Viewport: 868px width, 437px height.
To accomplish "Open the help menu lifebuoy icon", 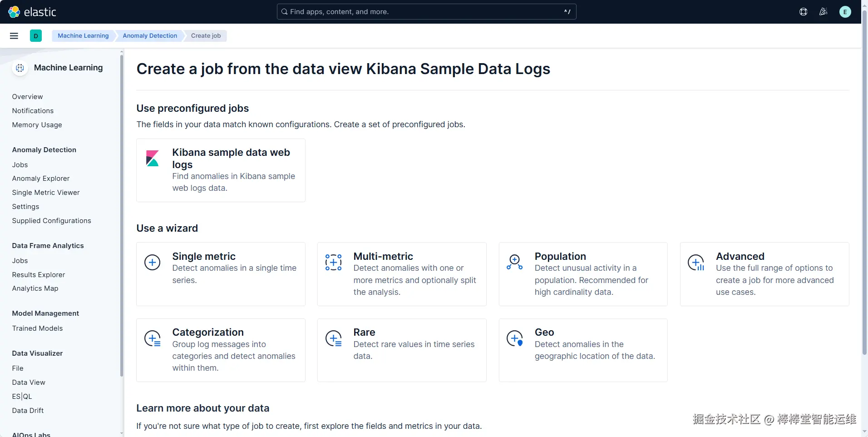I will point(803,12).
